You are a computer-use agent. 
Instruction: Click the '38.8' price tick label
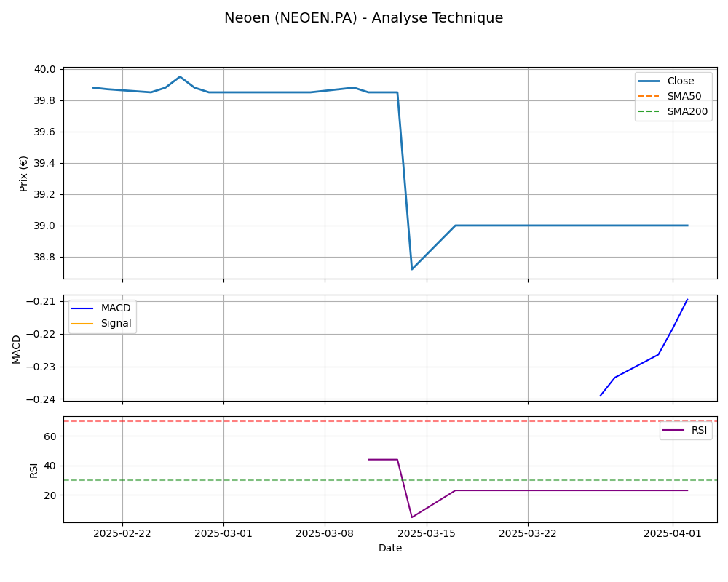coord(44,257)
